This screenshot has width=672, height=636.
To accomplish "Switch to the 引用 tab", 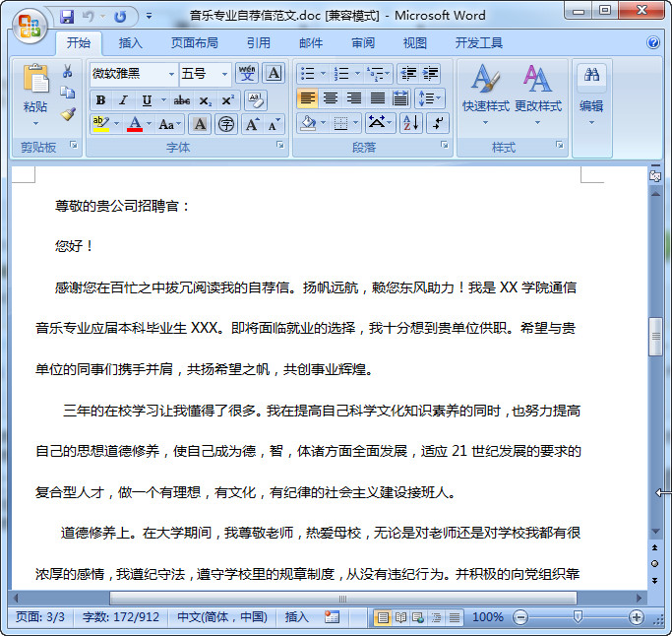I will tap(259, 43).
